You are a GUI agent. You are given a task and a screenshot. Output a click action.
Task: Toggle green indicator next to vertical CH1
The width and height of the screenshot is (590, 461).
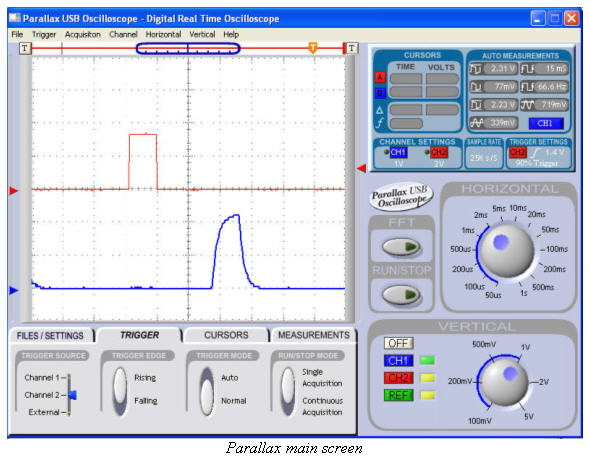coord(427,361)
